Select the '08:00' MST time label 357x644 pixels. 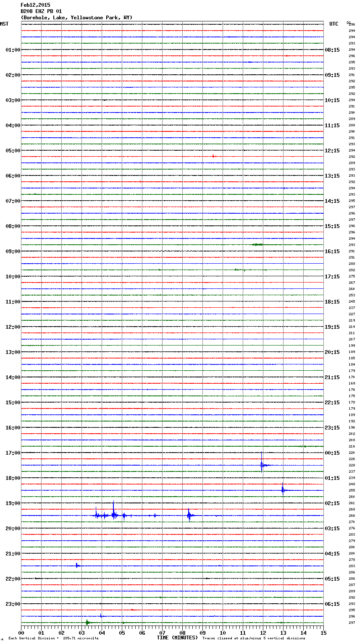tap(13, 226)
